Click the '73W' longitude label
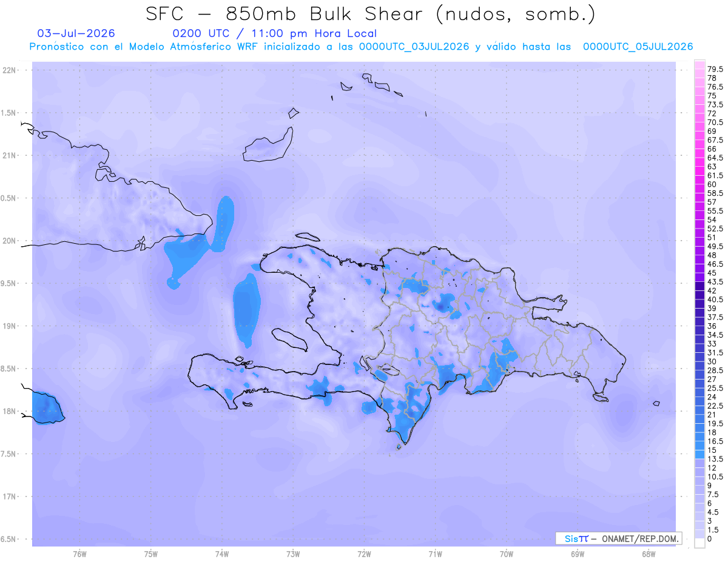The image size is (728, 562). (293, 554)
